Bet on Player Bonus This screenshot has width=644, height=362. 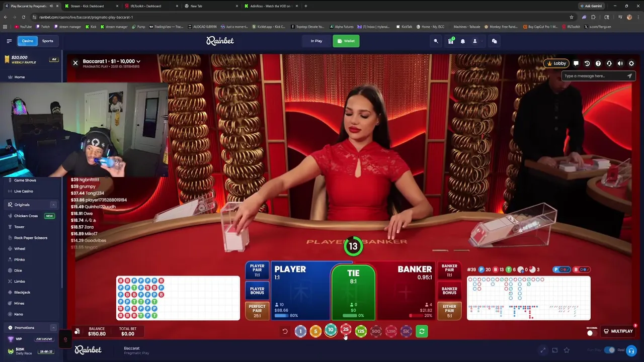point(257,291)
